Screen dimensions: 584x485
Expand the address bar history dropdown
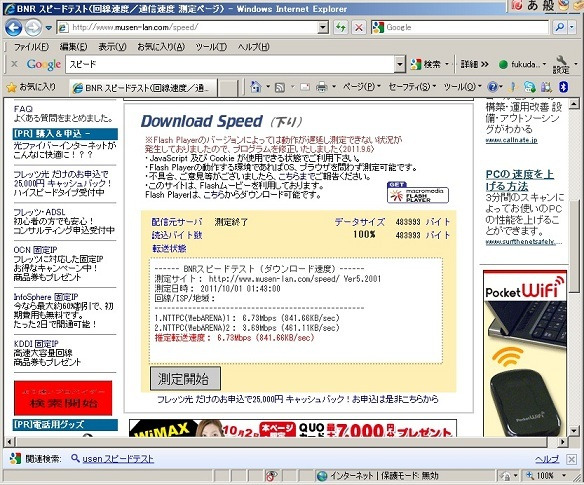323,27
